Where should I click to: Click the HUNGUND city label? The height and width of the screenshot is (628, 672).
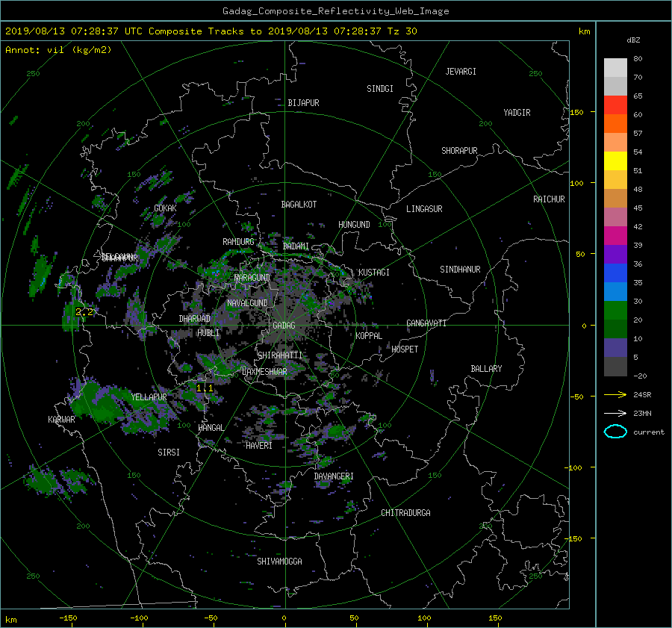[x=354, y=224]
